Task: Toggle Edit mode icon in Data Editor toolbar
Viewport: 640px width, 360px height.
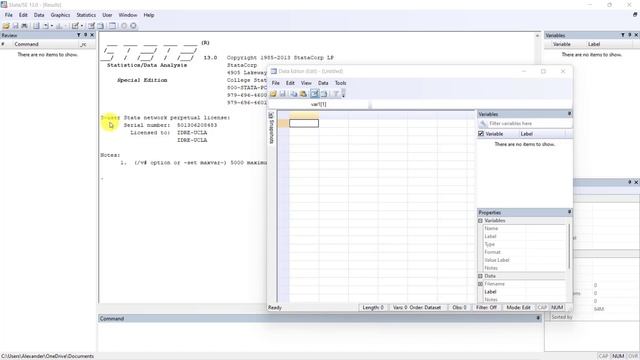Action: (x=314, y=94)
